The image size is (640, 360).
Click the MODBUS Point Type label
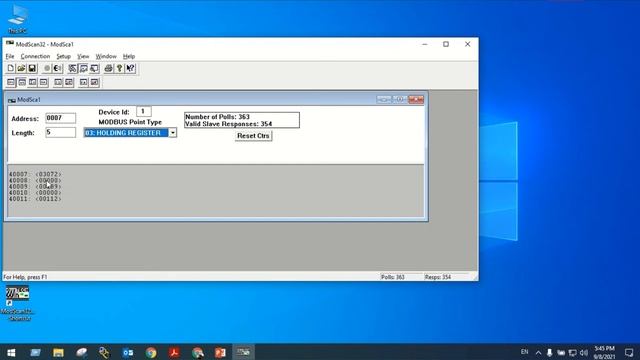click(130, 122)
